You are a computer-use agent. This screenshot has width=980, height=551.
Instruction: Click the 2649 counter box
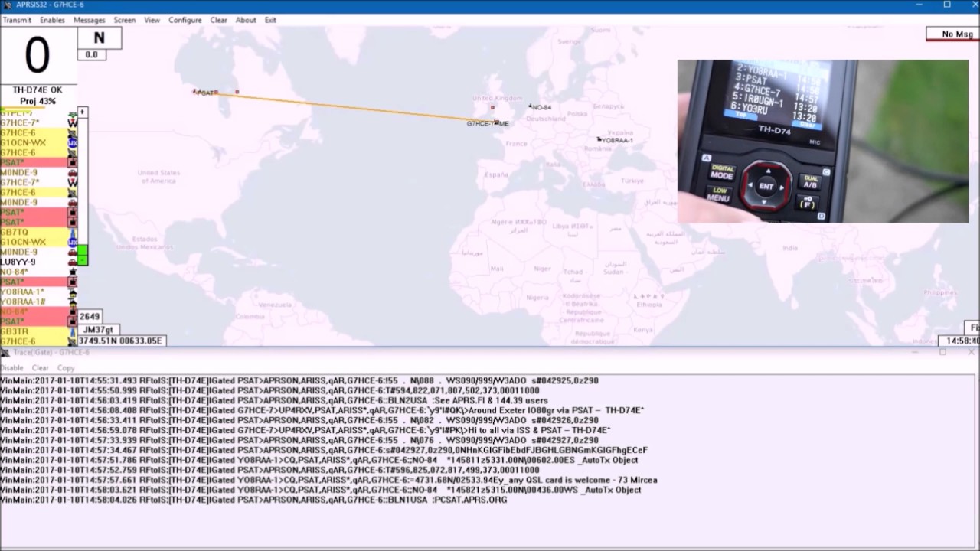point(90,316)
